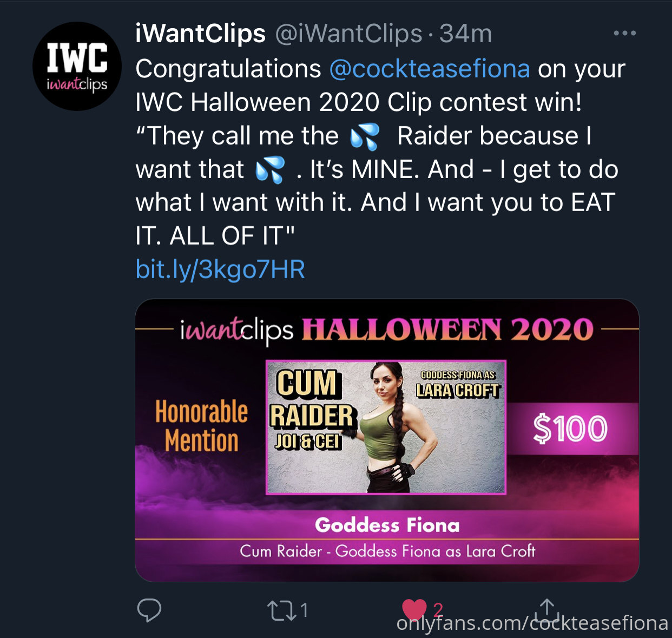View the like count of 2
The width and height of the screenshot is (672, 638).
pyautogui.click(x=438, y=610)
